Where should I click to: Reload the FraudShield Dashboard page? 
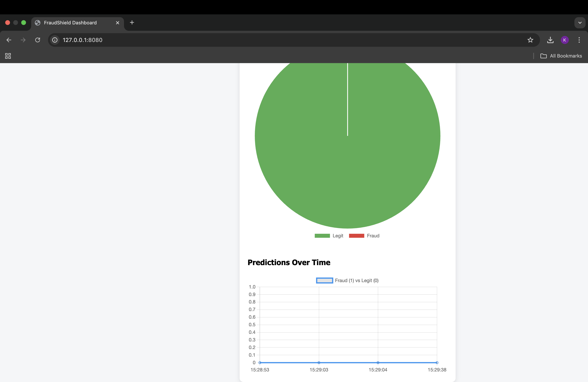tap(38, 40)
